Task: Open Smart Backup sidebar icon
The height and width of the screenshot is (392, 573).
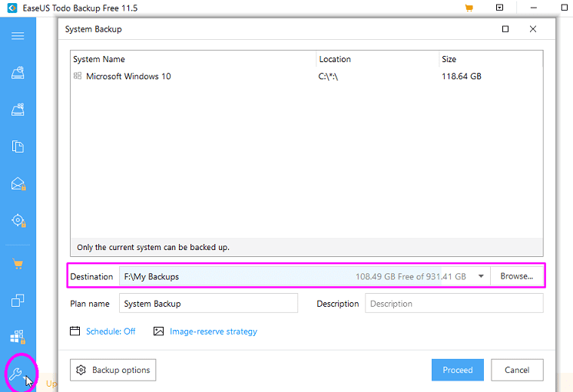Action: point(18,220)
